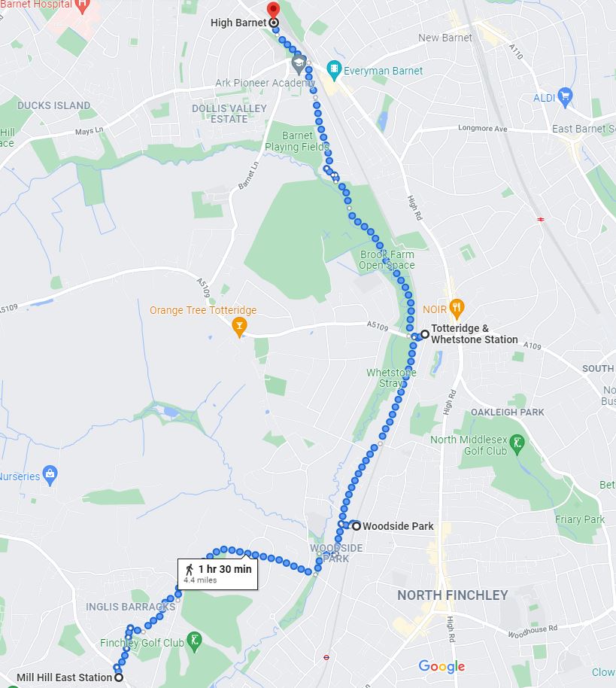Click the North Middlesex Golf Club icon

pyautogui.click(x=517, y=444)
